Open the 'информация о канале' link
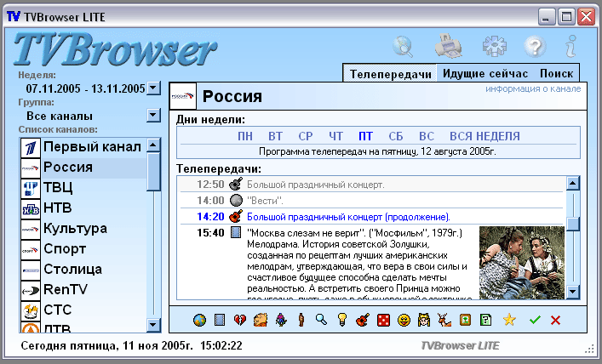 click(533, 89)
